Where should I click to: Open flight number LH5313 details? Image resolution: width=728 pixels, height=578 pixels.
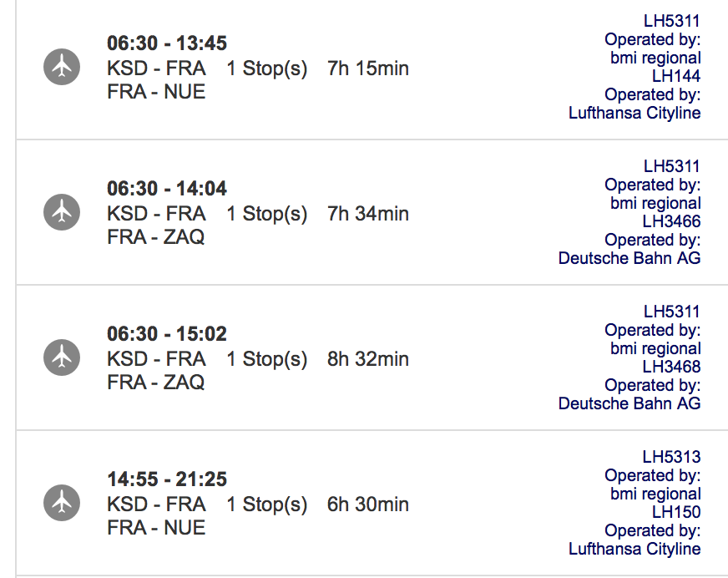[671, 457]
